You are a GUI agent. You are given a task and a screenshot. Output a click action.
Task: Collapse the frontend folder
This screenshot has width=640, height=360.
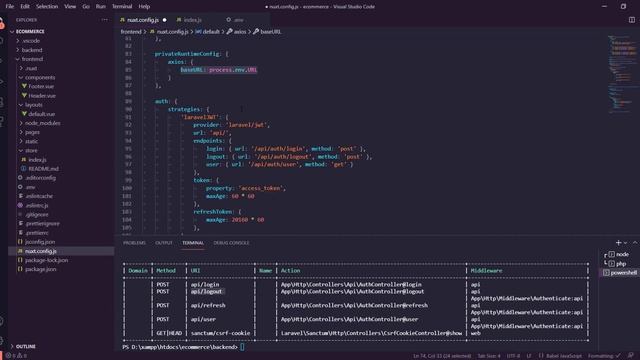coord(32,59)
